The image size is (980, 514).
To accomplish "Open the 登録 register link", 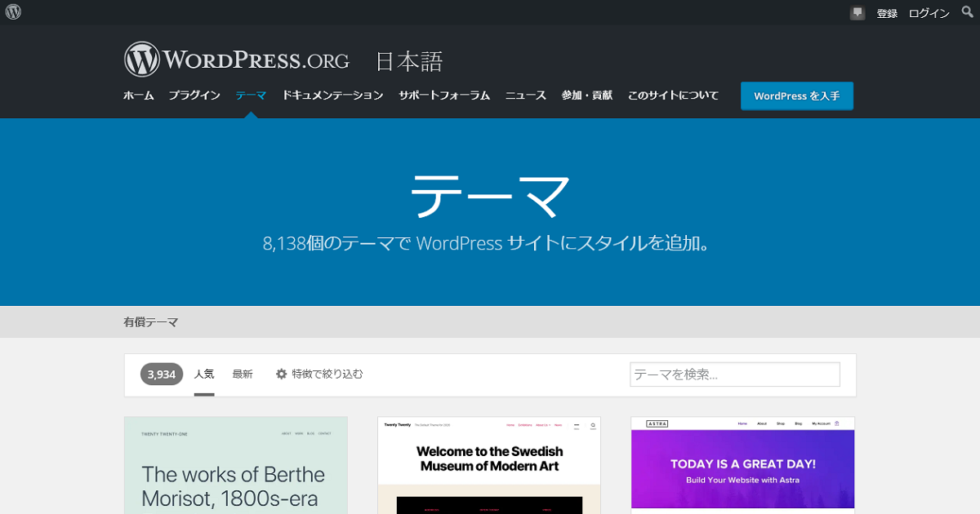I will point(887,13).
